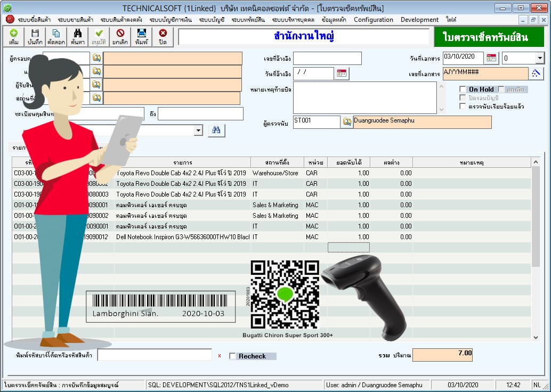Open the document date calendar picker
Screen dimensions: 551x392
(x=491, y=58)
